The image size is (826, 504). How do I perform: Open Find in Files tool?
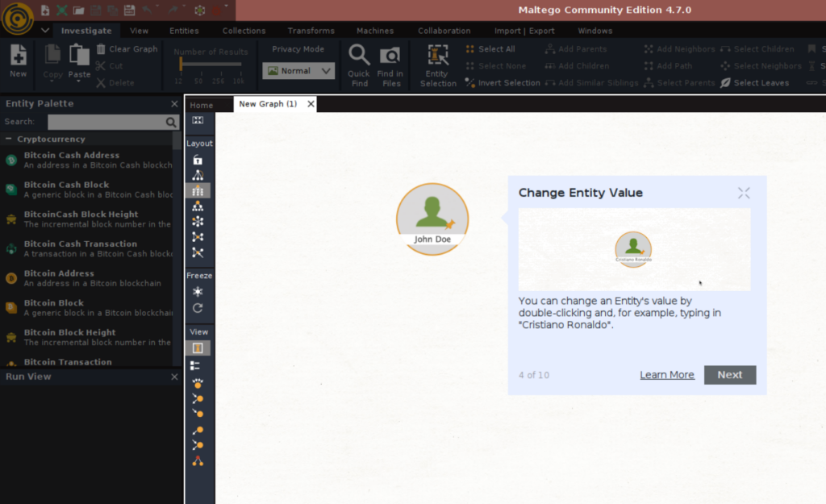(390, 65)
